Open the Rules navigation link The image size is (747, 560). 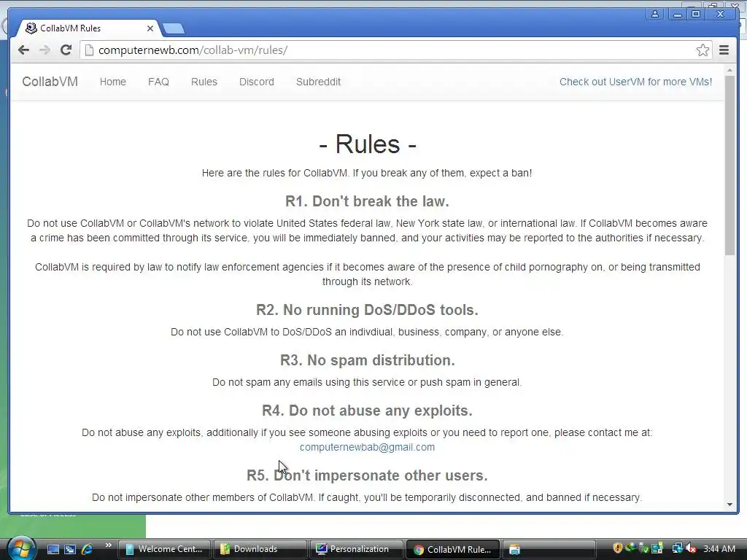coord(204,82)
